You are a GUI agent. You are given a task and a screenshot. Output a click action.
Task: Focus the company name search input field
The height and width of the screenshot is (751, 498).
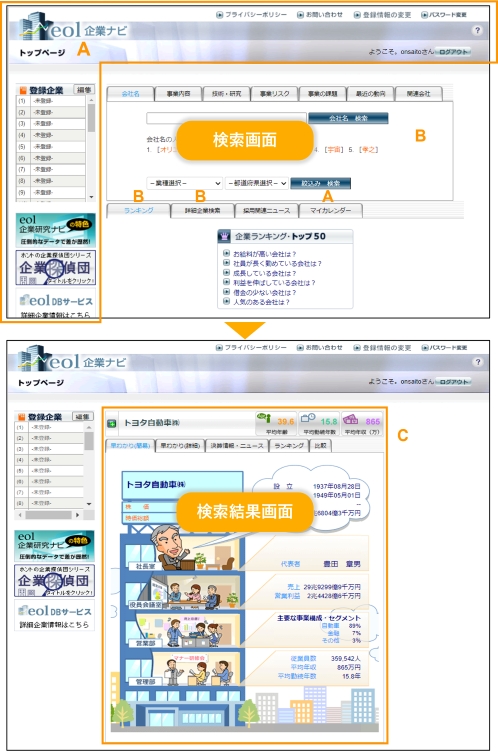click(x=226, y=118)
